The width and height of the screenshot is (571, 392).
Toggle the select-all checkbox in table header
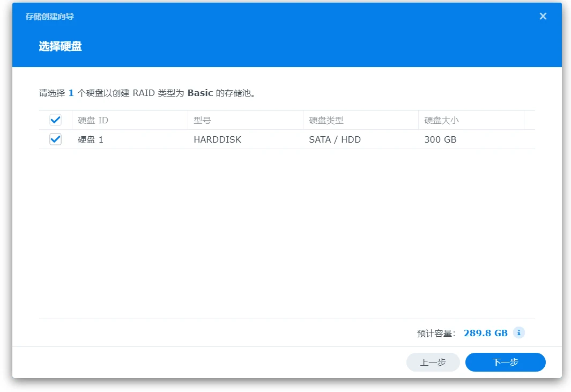pos(55,120)
